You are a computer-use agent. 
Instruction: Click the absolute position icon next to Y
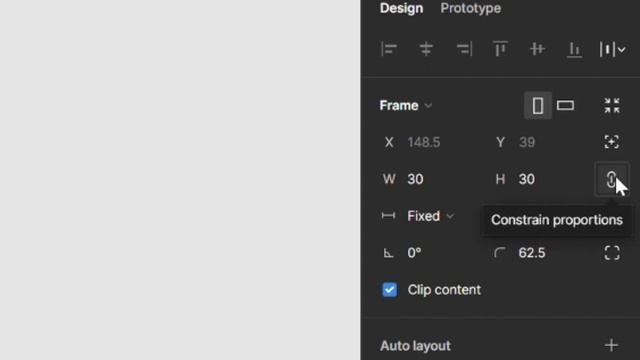[x=612, y=142]
